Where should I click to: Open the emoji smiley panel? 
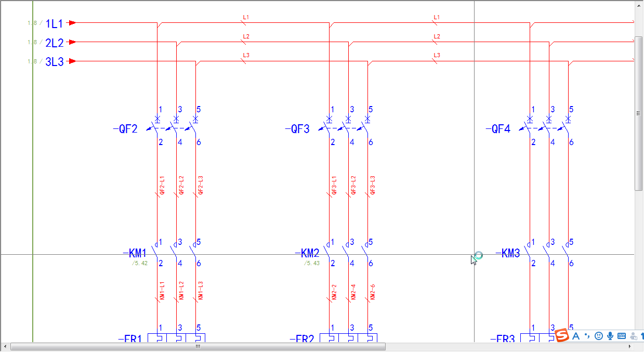(x=598, y=336)
